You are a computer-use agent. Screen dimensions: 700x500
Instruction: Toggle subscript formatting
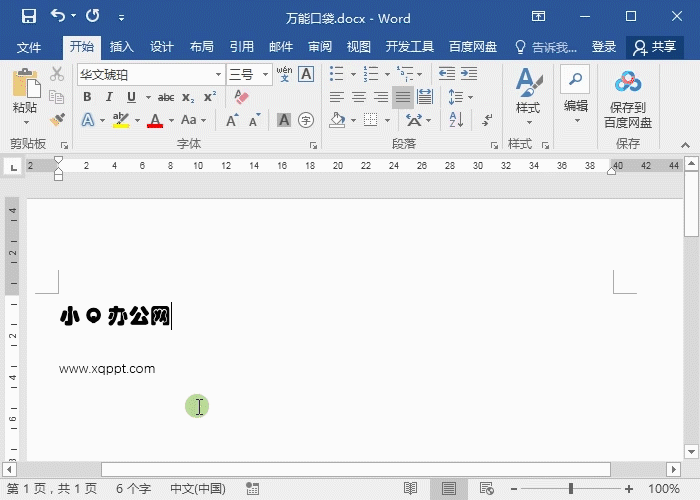pos(188,97)
